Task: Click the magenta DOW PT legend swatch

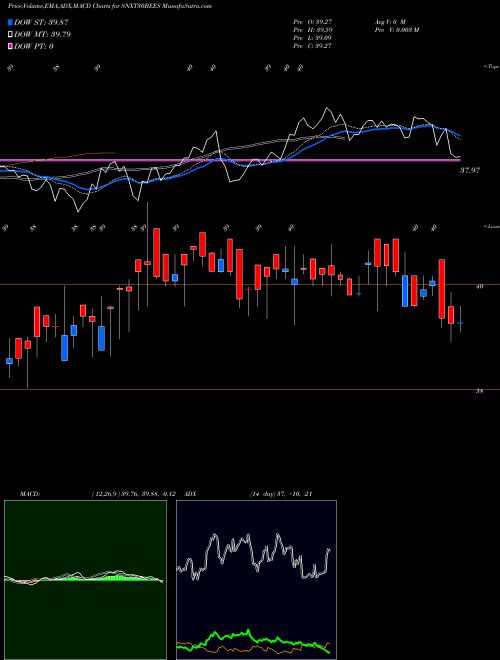Action: click(x=11, y=46)
